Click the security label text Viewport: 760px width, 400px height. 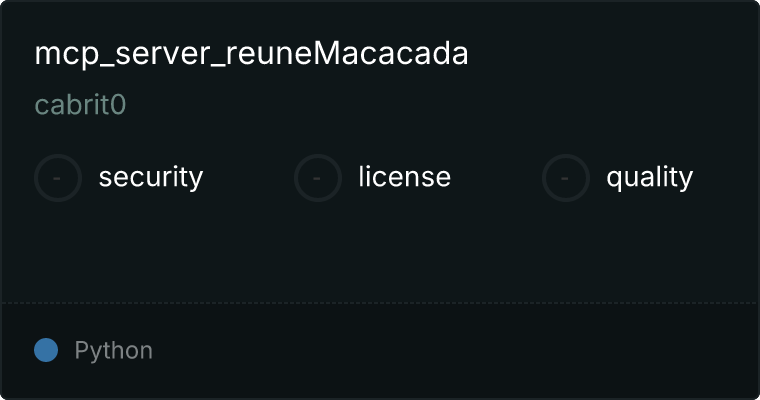151,177
